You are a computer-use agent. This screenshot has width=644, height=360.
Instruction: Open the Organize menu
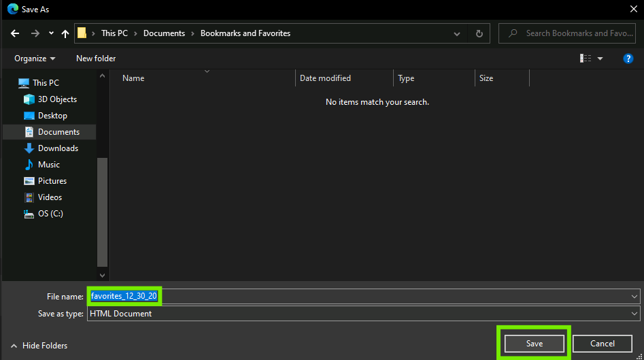point(35,59)
